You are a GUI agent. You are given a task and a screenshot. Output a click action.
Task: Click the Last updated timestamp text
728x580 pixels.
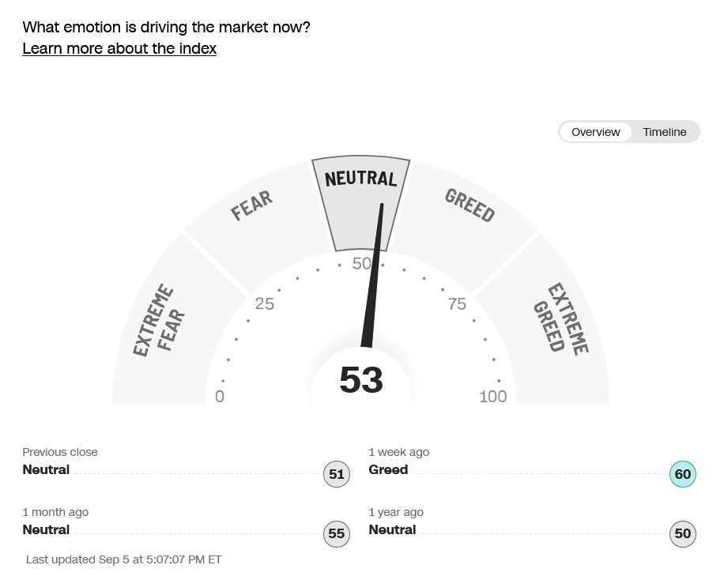click(123, 559)
